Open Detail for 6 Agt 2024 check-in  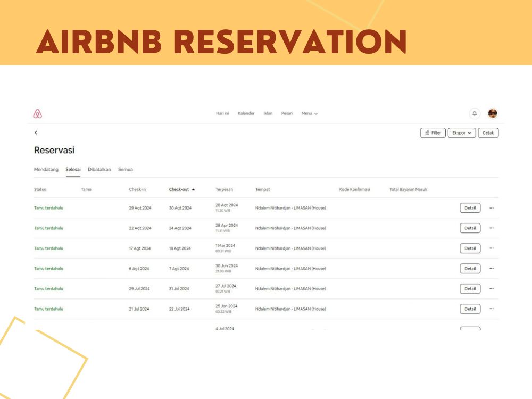pos(470,268)
